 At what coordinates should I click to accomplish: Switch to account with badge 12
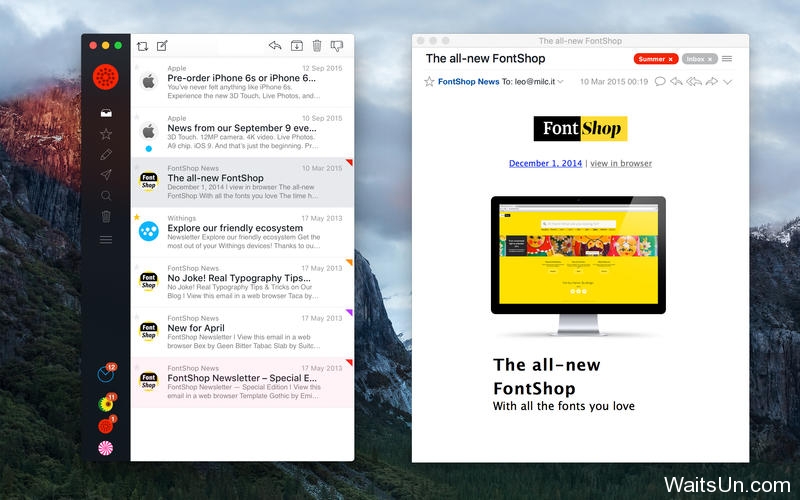106,374
